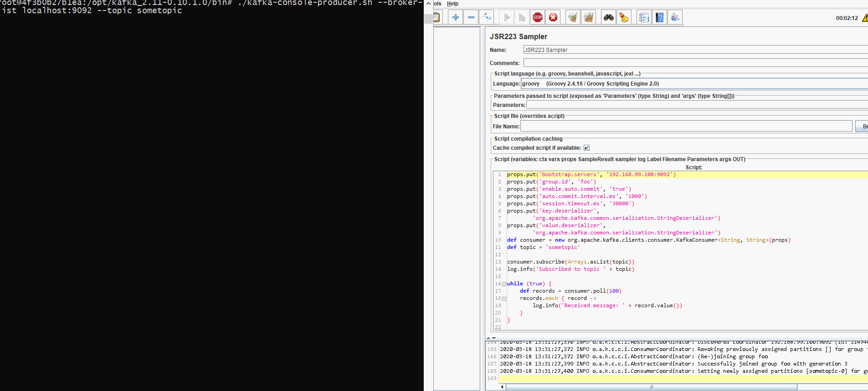Click the Shutdown red X icon
The image size is (868, 391).
[x=553, y=17]
